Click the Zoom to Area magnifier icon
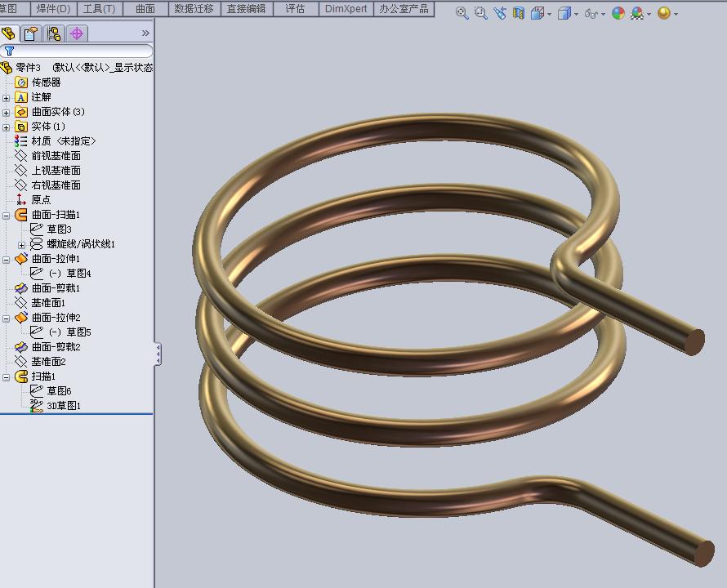The width and height of the screenshot is (727, 588). (x=480, y=13)
